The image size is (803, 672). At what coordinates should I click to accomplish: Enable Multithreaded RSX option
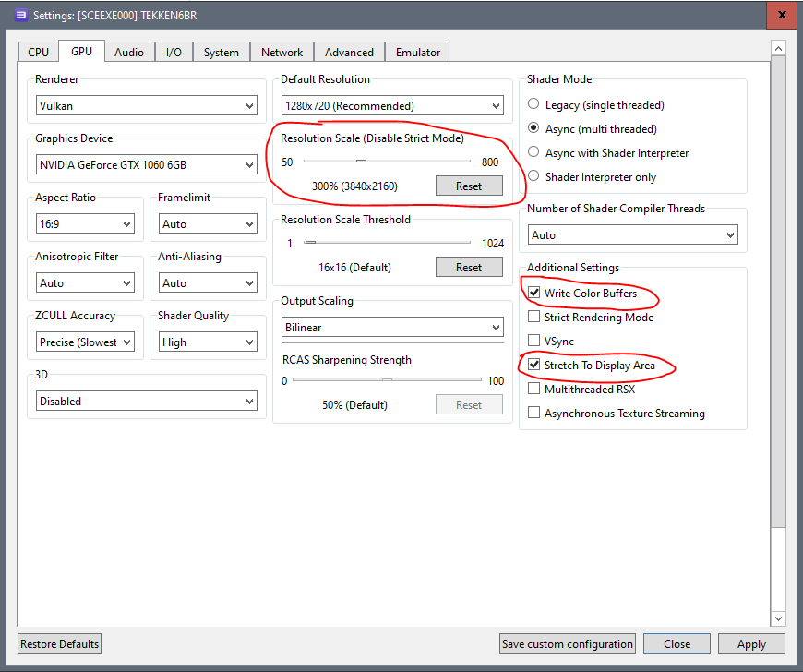point(533,390)
